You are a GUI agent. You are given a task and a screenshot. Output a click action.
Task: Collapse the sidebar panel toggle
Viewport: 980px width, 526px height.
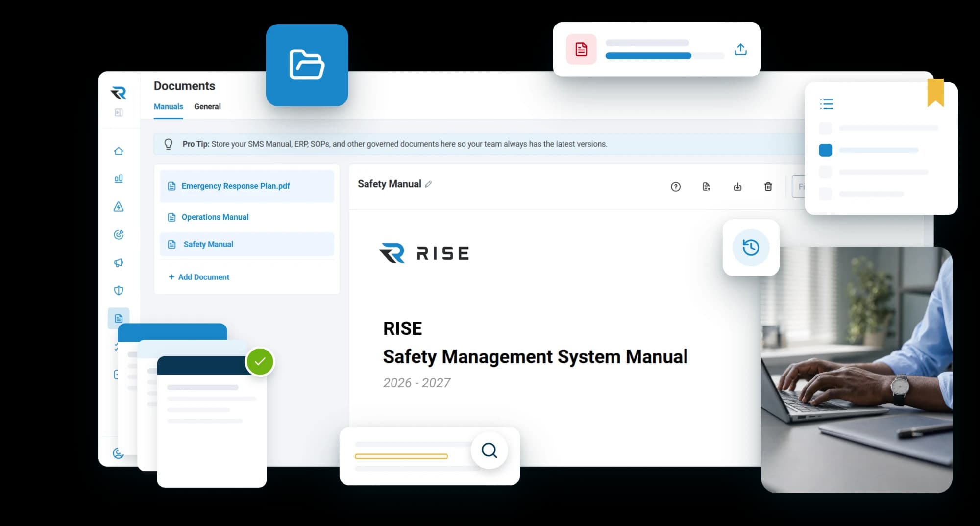pyautogui.click(x=119, y=112)
